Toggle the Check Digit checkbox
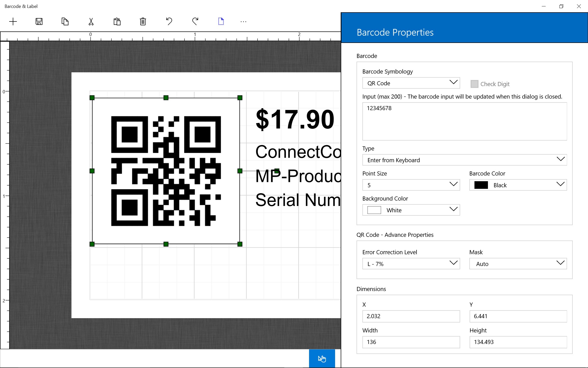Viewport: 588px width, 368px height. (474, 84)
